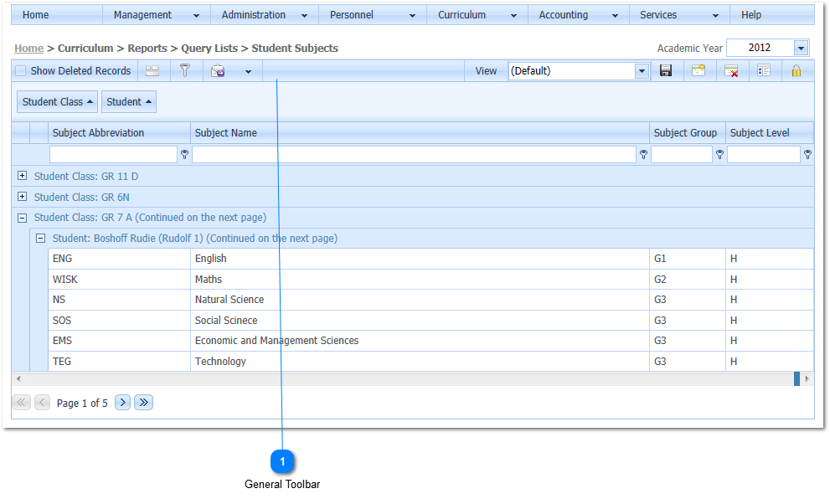Click Student Class: GR 6N row text

click(82, 198)
